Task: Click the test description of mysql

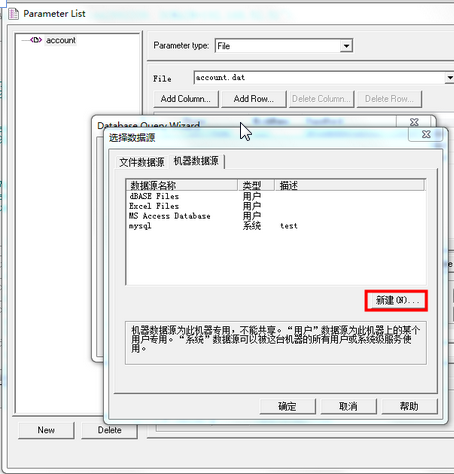Action: click(x=289, y=226)
